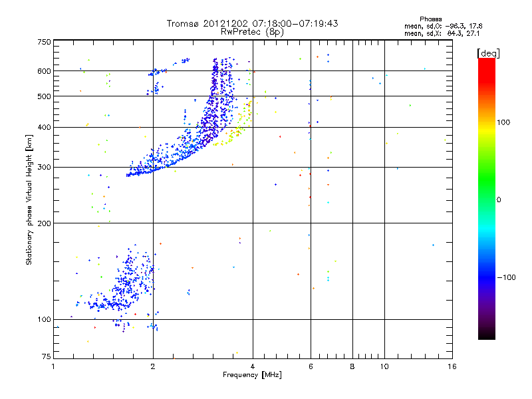Click the colorbar tick label '0'
Screen dimensions: 532x399
tap(499, 199)
